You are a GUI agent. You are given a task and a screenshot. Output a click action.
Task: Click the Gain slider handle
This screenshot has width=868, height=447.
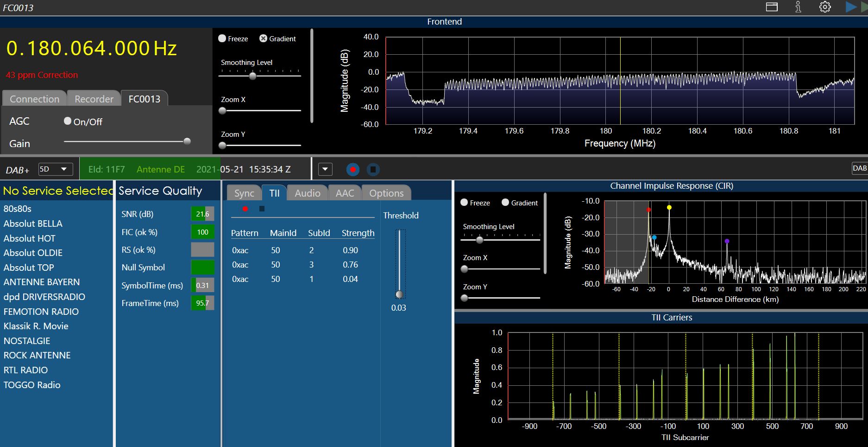pos(187,141)
